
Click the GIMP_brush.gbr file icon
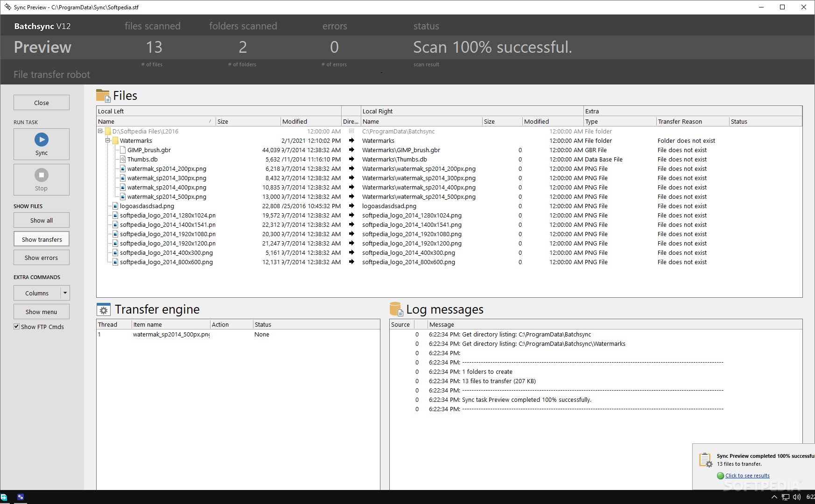[x=123, y=150]
